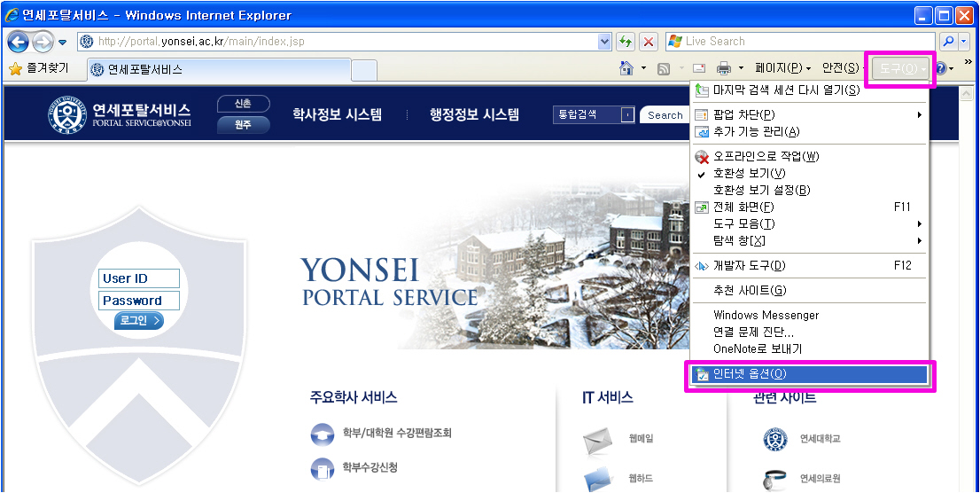
Task: Open 학부/대학원 수강편람조회 link
Action: coord(397,433)
